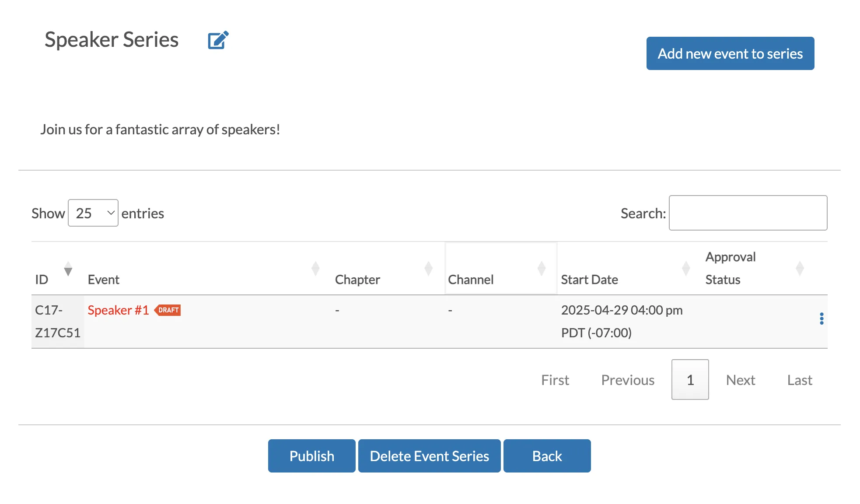Screen dimensions: 860x504
Task: Click the Channel column header text
Action: pos(471,280)
